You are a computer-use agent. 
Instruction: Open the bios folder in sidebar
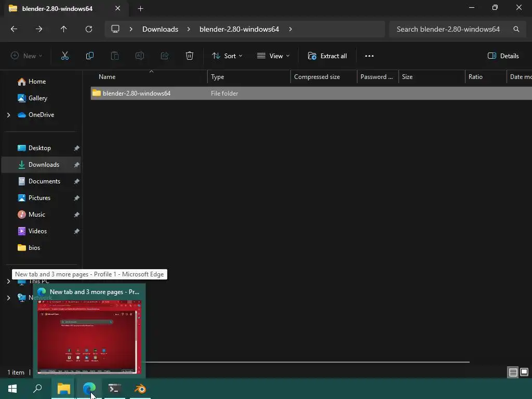[x=34, y=248]
